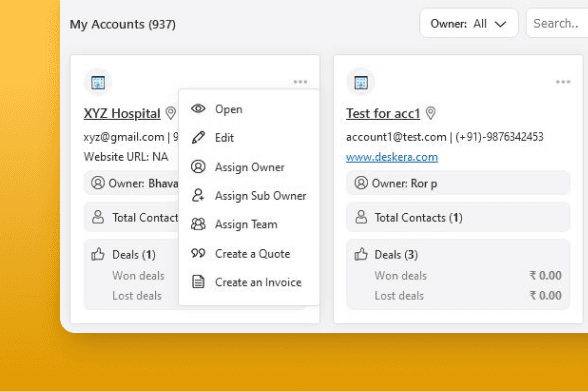Click the Test for acc1 building avatar icon
The width and height of the screenshot is (588, 392).
361,82
